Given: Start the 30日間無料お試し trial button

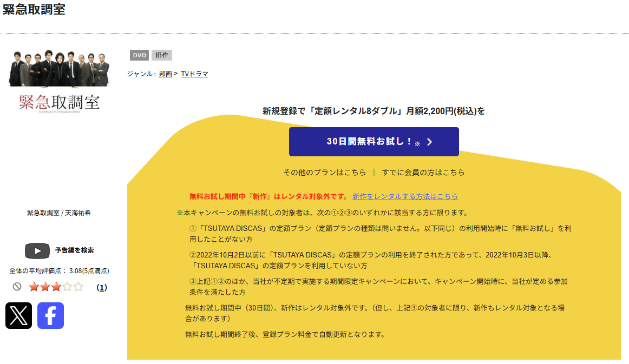Looking at the screenshot, I should coord(374,142).
